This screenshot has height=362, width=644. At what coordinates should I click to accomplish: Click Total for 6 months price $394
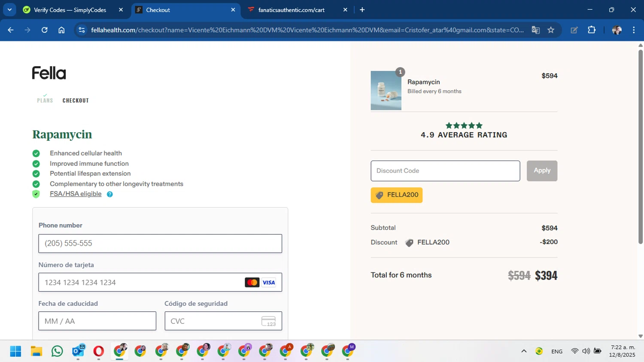(546, 275)
